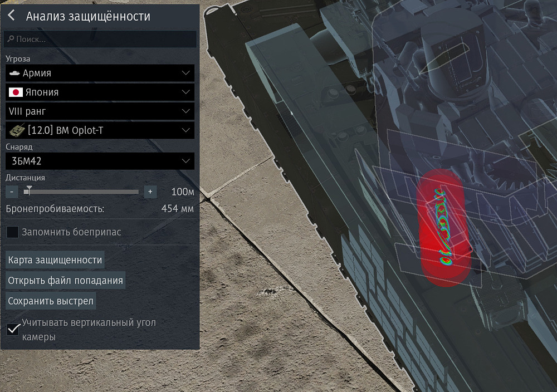Open the 3БМ42 shell dropdown
This screenshot has height=392, width=557.
pyautogui.click(x=100, y=161)
